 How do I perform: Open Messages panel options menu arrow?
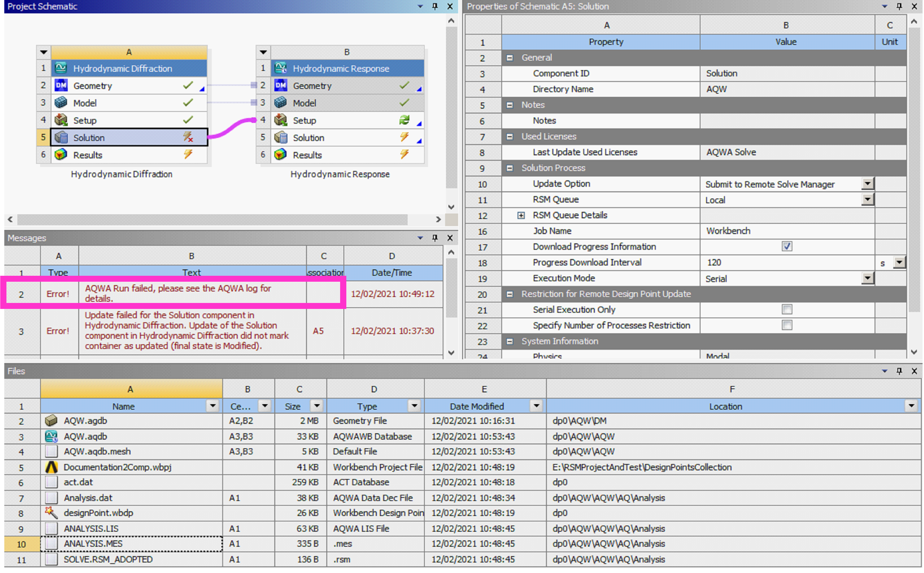click(420, 238)
